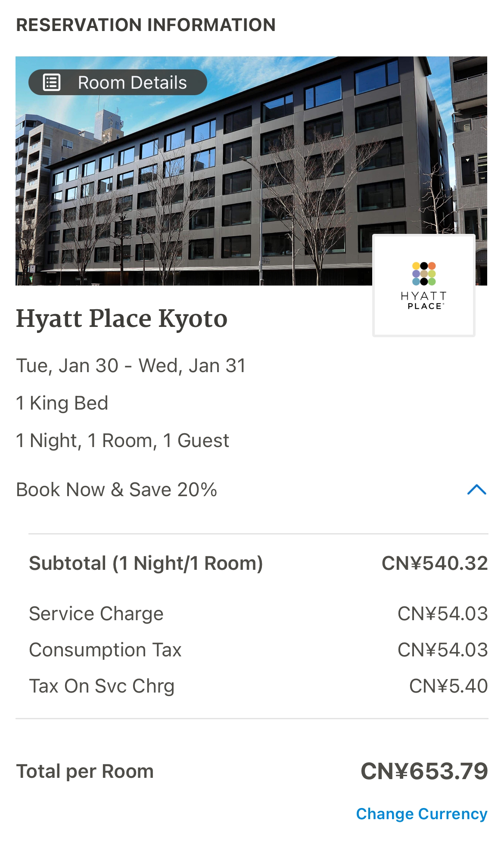Tap the colored dots in Hyatt logo
Image resolution: width=504 pixels, height=842 pixels.
pos(424,273)
